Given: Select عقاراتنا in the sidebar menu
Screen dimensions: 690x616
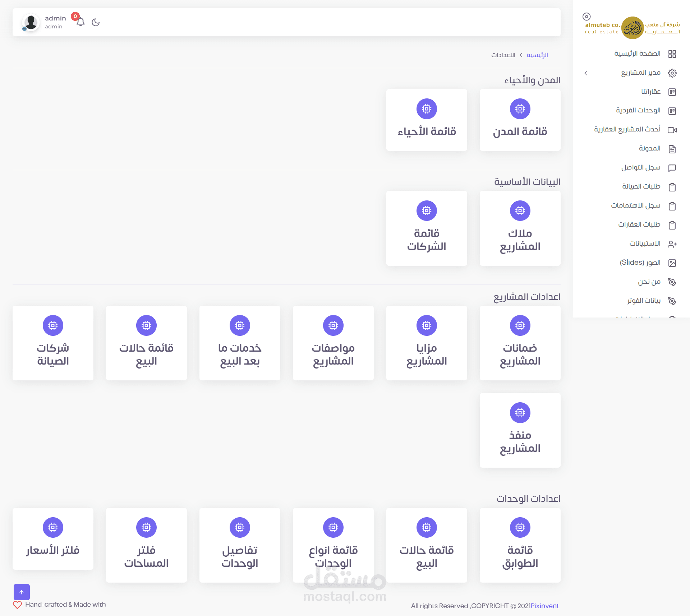Looking at the screenshot, I should [x=650, y=92].
